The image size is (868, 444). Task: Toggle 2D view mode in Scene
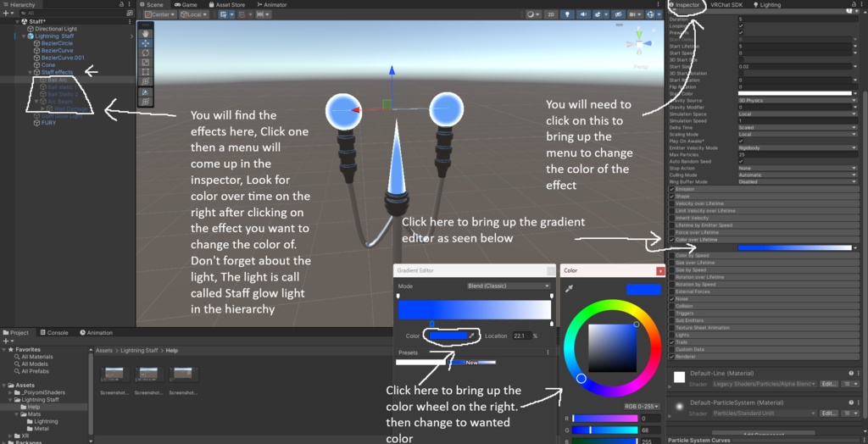click(x=550, y=15)
